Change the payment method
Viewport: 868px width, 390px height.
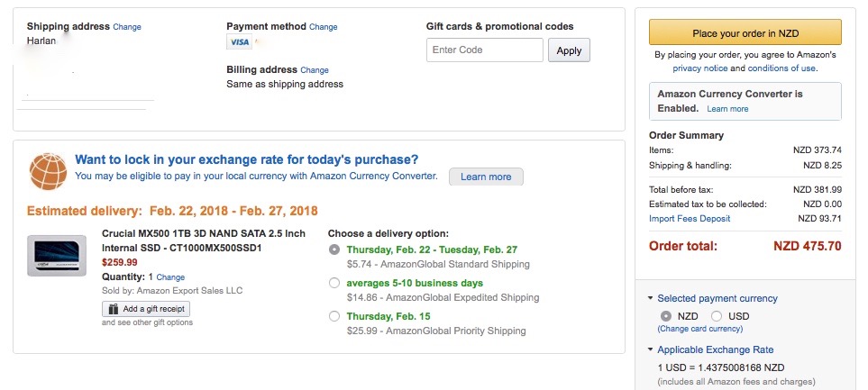click(324, 27)
